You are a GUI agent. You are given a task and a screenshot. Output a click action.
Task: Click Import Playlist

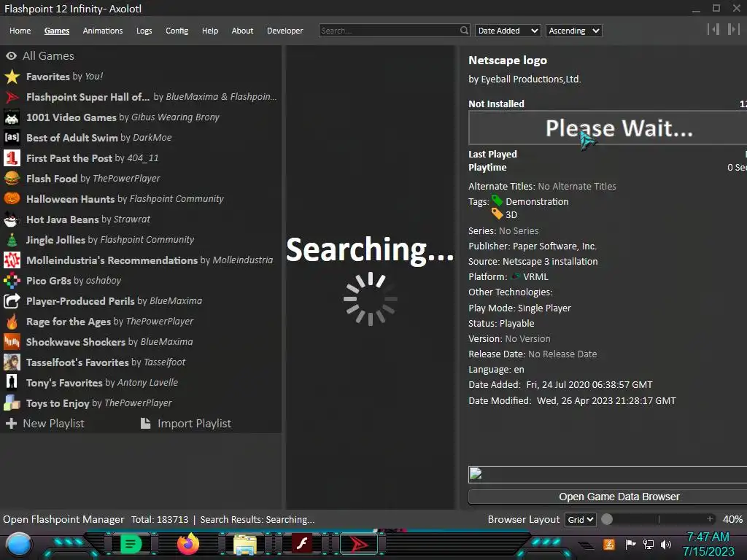pos(186,424)
